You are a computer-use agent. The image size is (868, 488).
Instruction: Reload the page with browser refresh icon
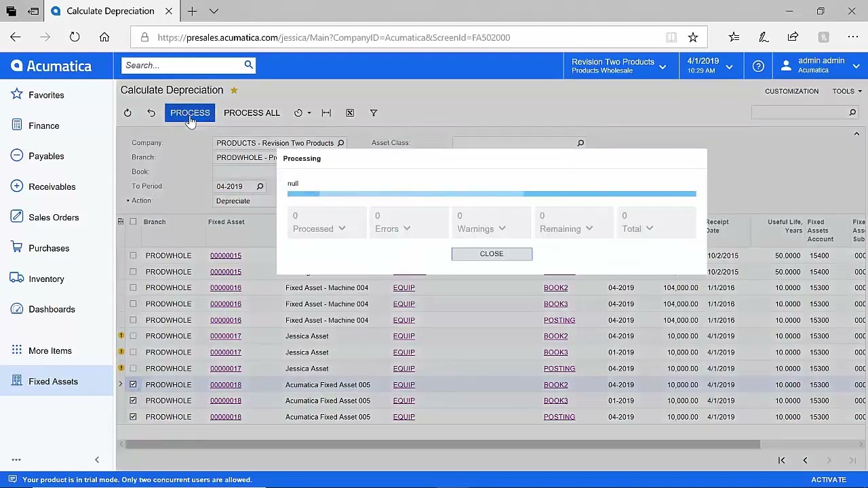(x=75, y=37)
